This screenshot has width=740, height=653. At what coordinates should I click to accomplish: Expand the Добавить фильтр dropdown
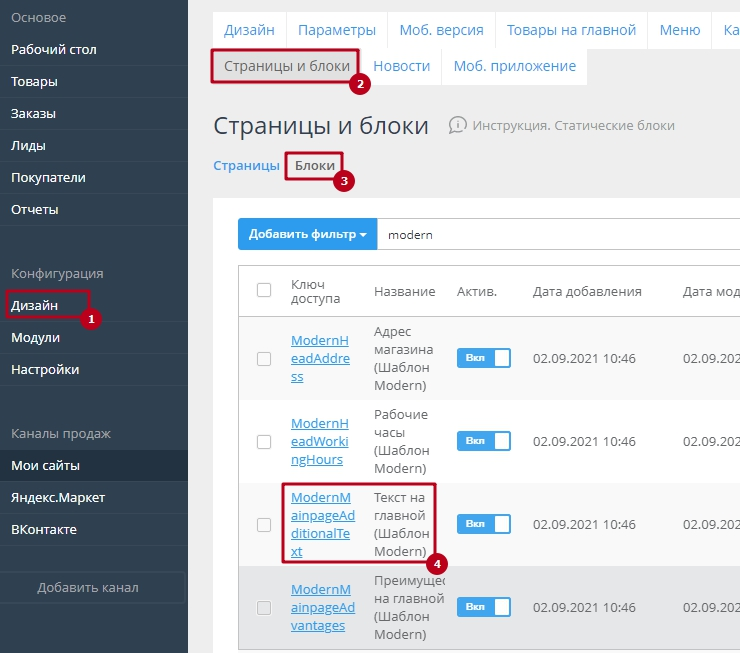click(x=307, y=235)
